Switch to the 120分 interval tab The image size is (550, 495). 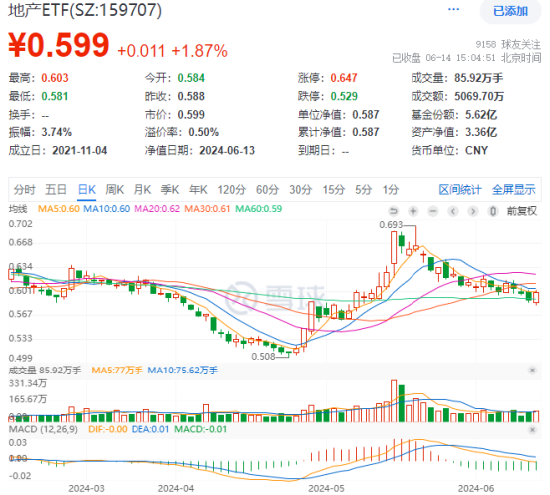[232, 190]
